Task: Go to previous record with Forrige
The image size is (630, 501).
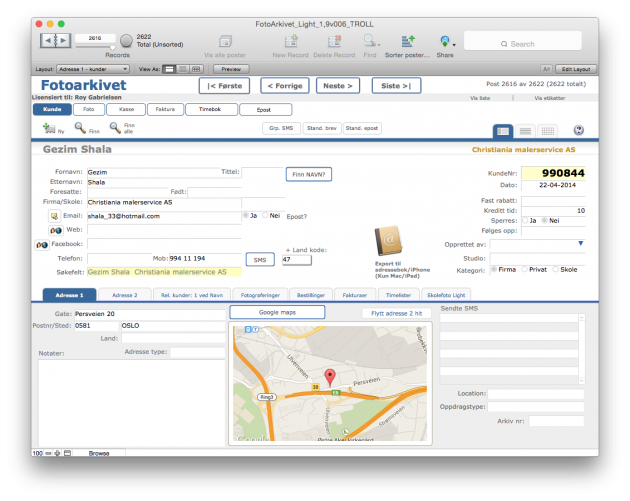Action: (x=285, y=86)
